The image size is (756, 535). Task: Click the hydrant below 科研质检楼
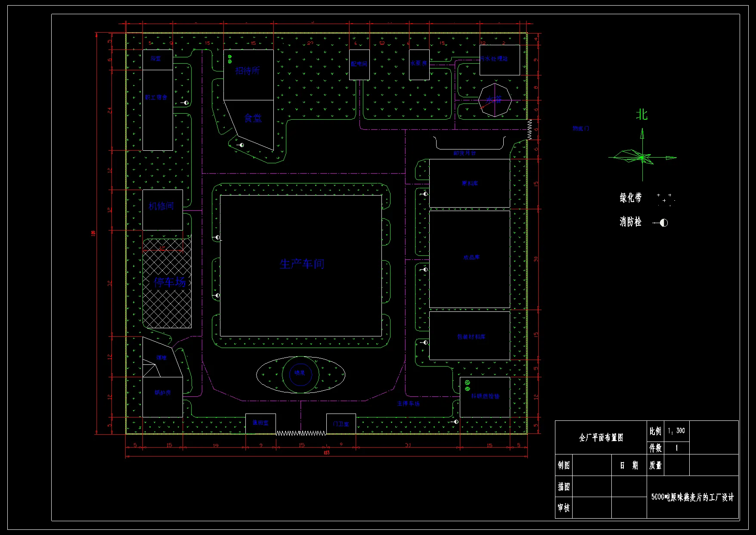pos(455,422)
